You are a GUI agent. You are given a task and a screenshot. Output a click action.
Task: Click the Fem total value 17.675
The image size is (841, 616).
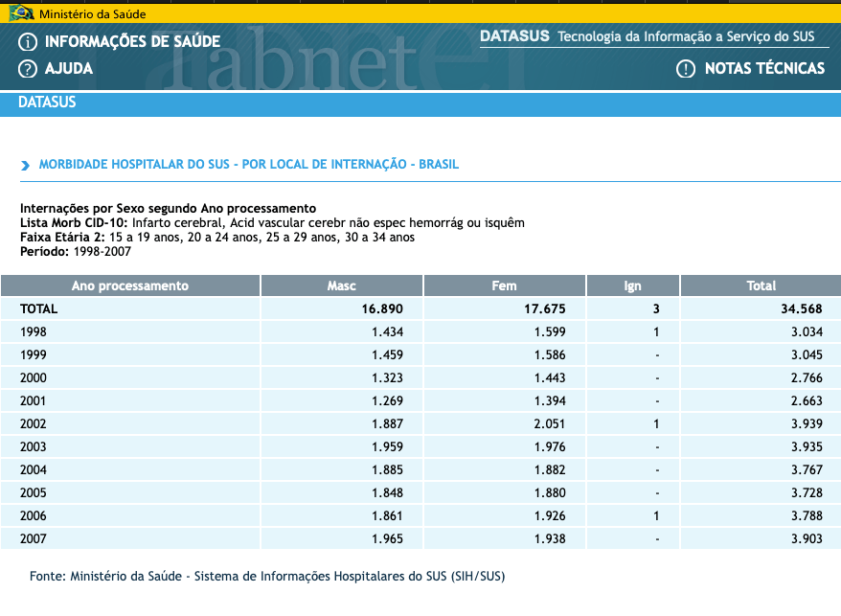tap(545, 309)
